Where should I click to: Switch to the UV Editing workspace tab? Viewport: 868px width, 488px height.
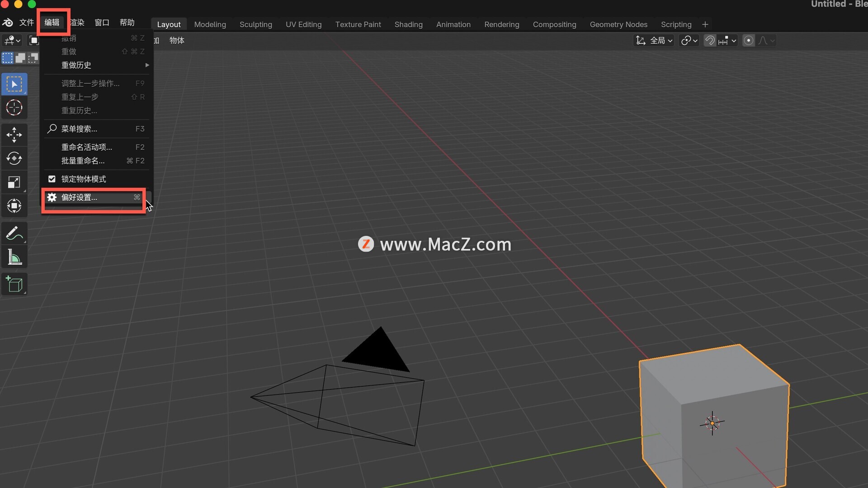click(x=304, y=24)
